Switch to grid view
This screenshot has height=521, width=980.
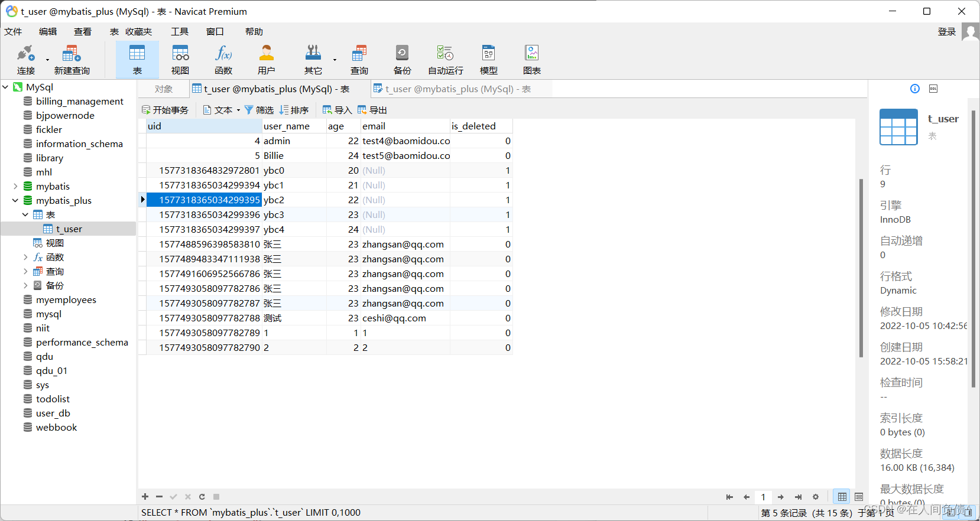pos(842,497)
